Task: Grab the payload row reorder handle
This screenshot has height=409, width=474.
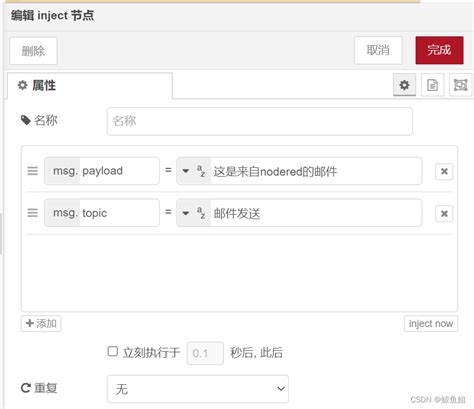Action: click(32, 171)
